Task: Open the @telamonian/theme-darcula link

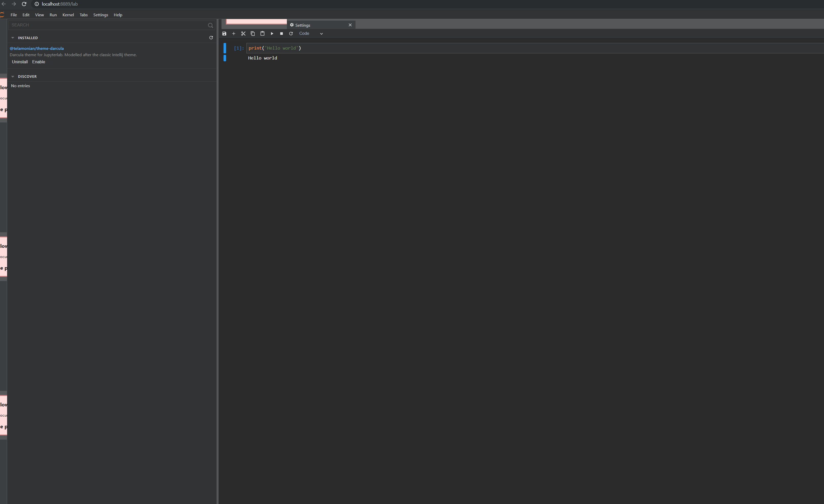Action: coord(36,49)
